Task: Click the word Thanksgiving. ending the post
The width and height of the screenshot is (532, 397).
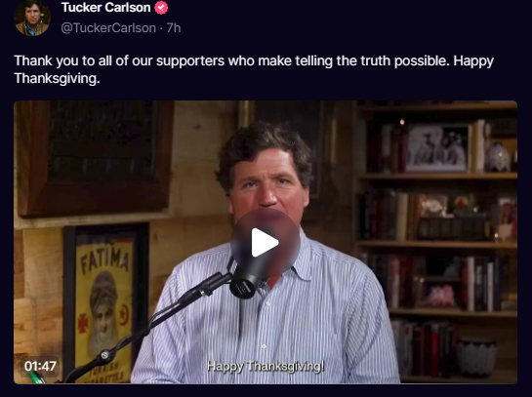Action: click(57, 78)
